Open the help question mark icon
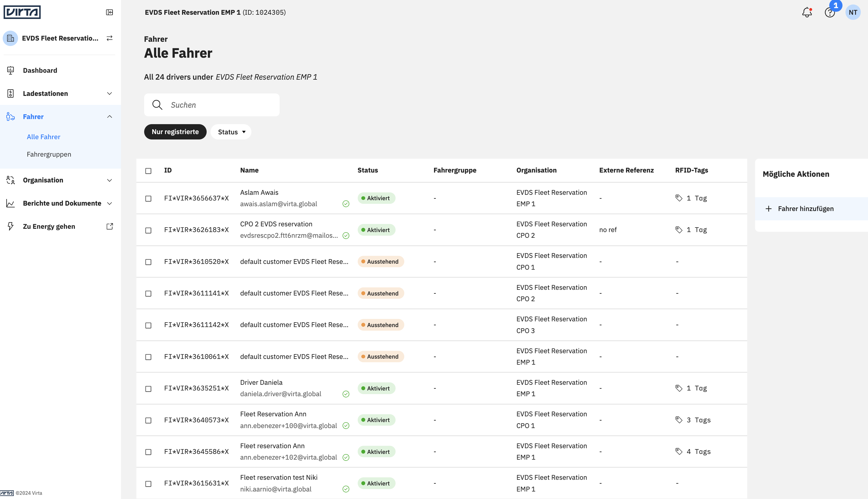Viewport: 868px width, 499px height. coord(830,13)
